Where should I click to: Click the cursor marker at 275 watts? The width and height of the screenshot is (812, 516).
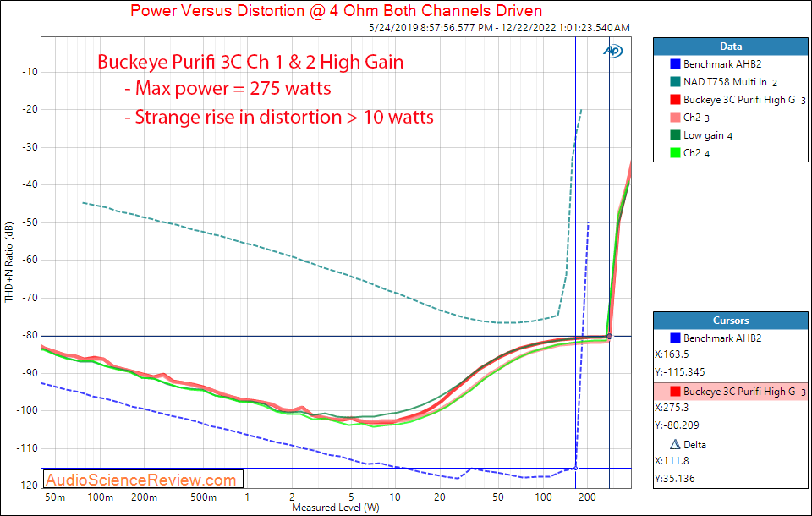click(609, 336)
